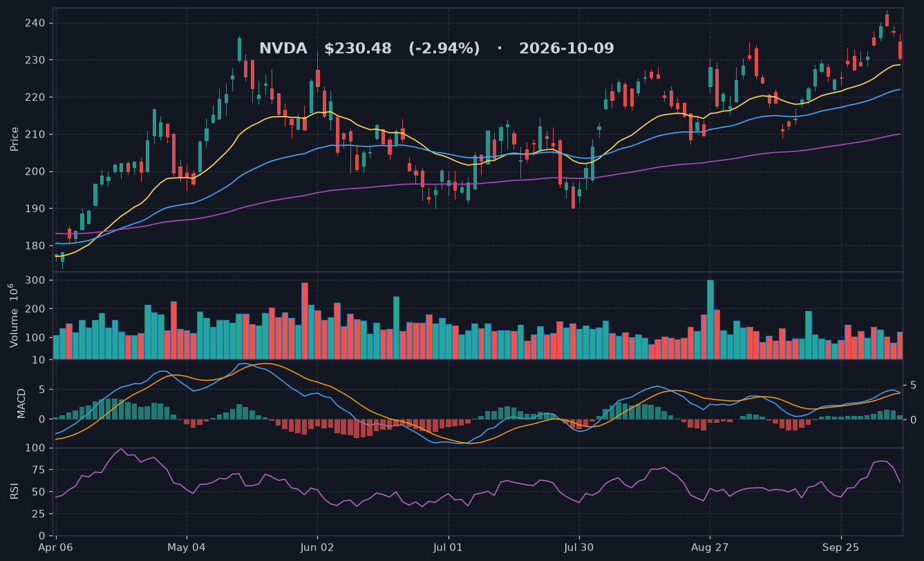Click the MACD axis label

[x=21, y=403]
